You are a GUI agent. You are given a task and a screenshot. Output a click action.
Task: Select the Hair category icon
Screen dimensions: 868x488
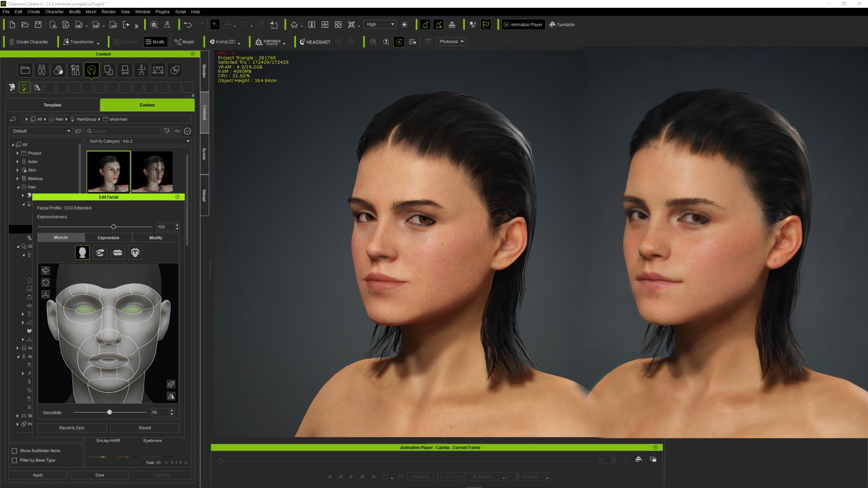92,70
